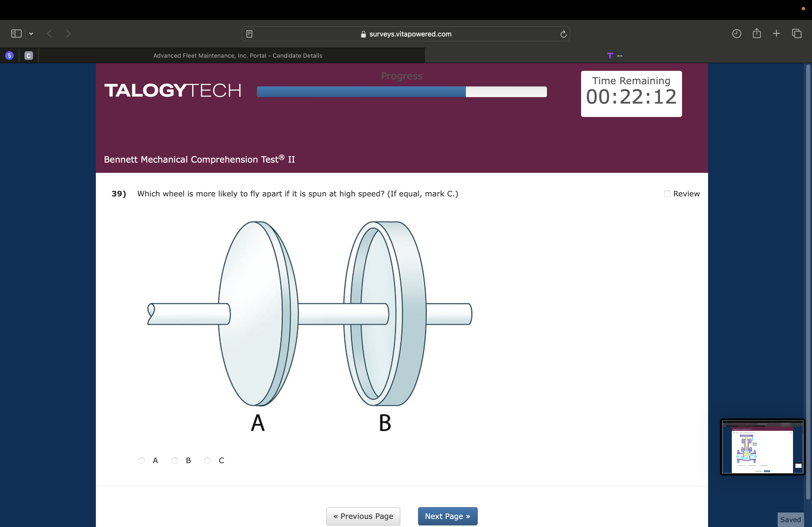
Task: Select answer radio button B
Action: (175, 460)
